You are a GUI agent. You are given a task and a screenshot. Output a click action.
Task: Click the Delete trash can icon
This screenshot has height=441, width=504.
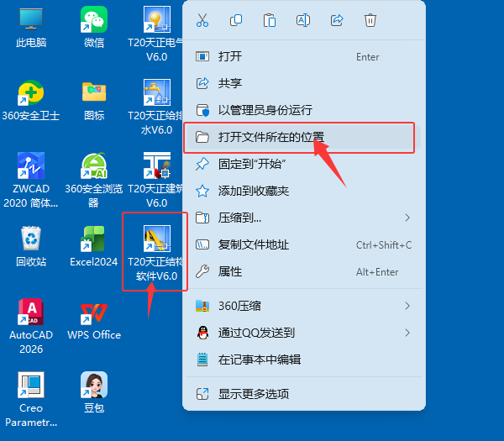coord(370,20)
